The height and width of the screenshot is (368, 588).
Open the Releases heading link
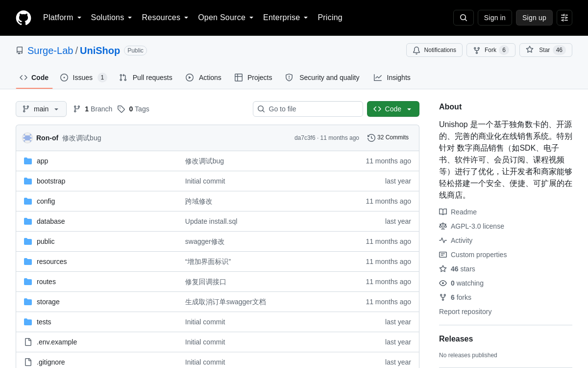pyautogui.click(x=456, y=339)
